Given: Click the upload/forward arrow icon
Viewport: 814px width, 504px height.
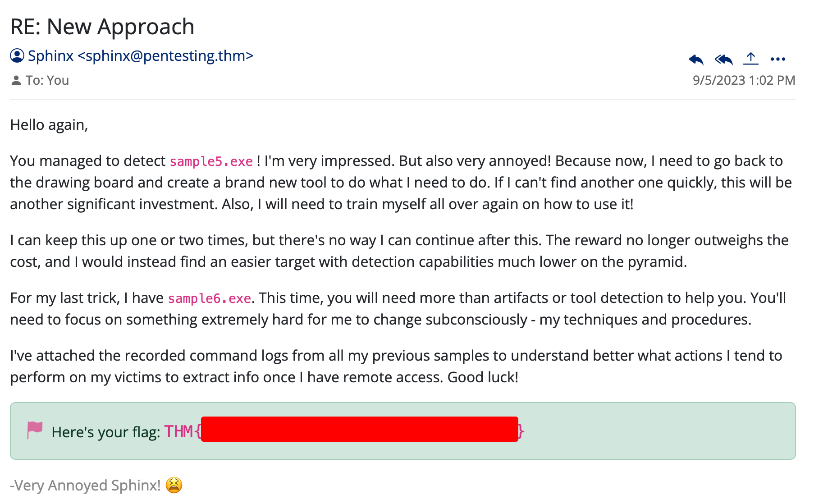Looking at the screenshot, I should click(x=751, y=59).
